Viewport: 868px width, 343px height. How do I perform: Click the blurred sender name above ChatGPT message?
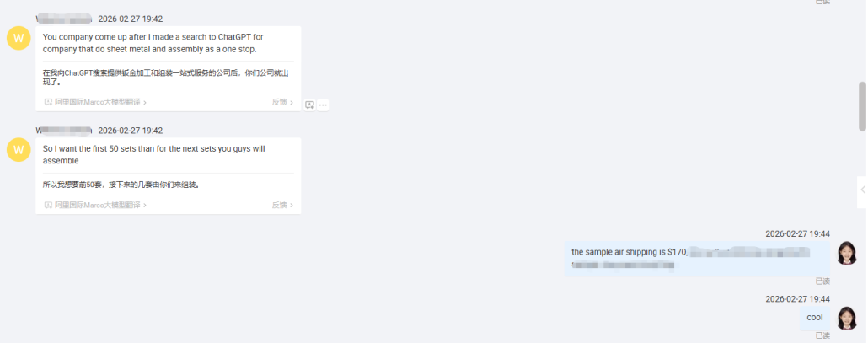click(x=64, y=19)
